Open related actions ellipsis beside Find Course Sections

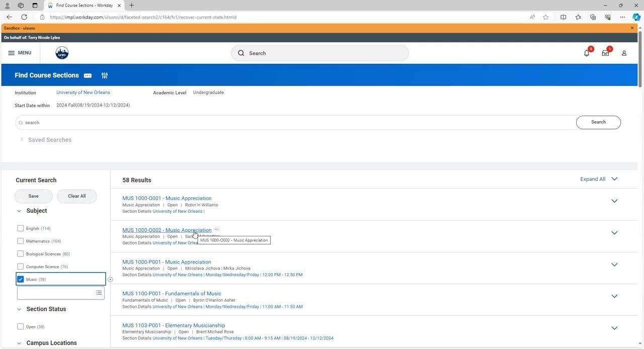88,75
